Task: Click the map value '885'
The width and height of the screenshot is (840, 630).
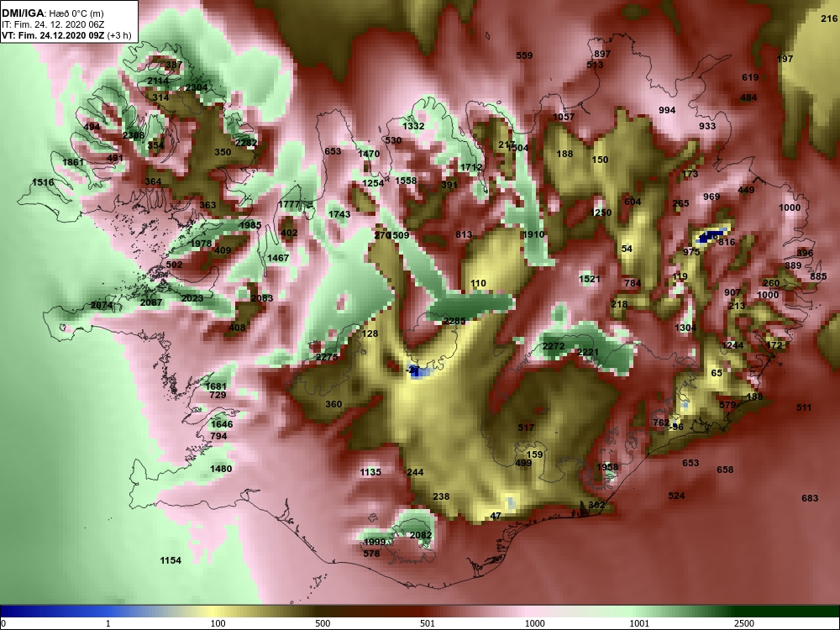Action: click(818, 276)
